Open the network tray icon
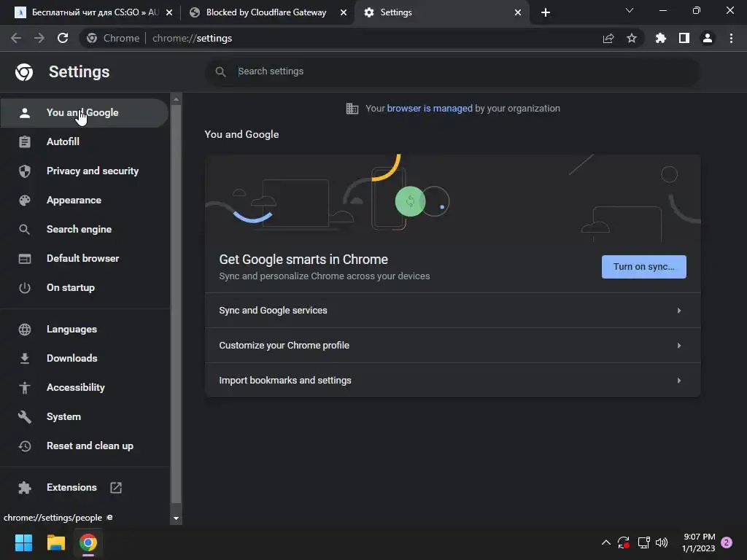This screenshot has height=560, width=747. click(643, 542)
